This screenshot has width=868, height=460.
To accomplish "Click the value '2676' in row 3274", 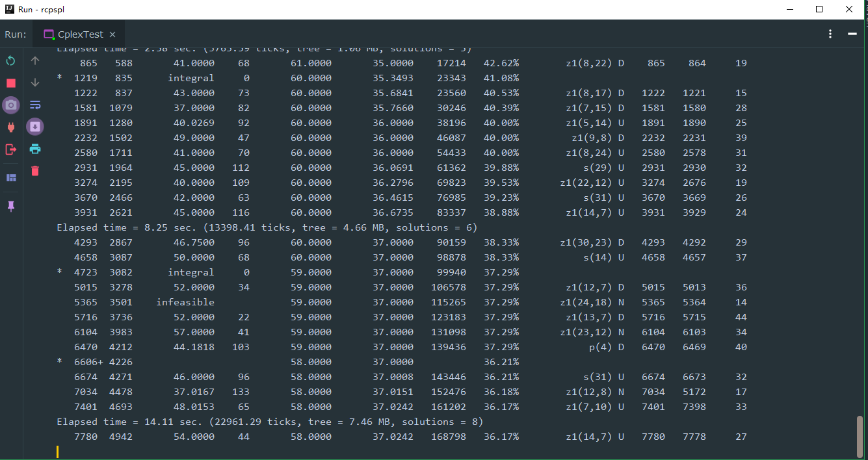I will coord(694,183).
